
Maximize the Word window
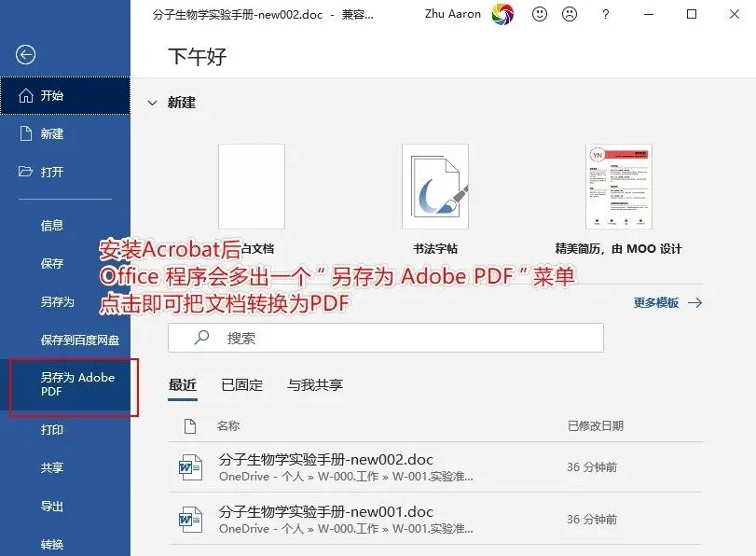(x=692, y=15)
